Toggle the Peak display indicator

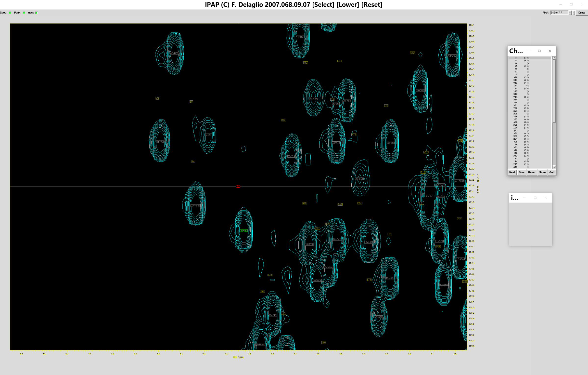pos(24,13)
